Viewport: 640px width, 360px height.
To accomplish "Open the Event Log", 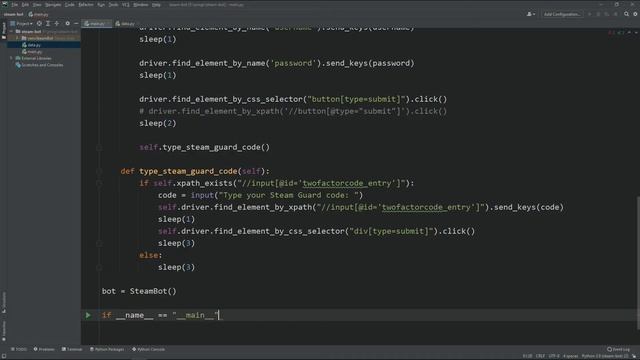I will coord(619,349).
